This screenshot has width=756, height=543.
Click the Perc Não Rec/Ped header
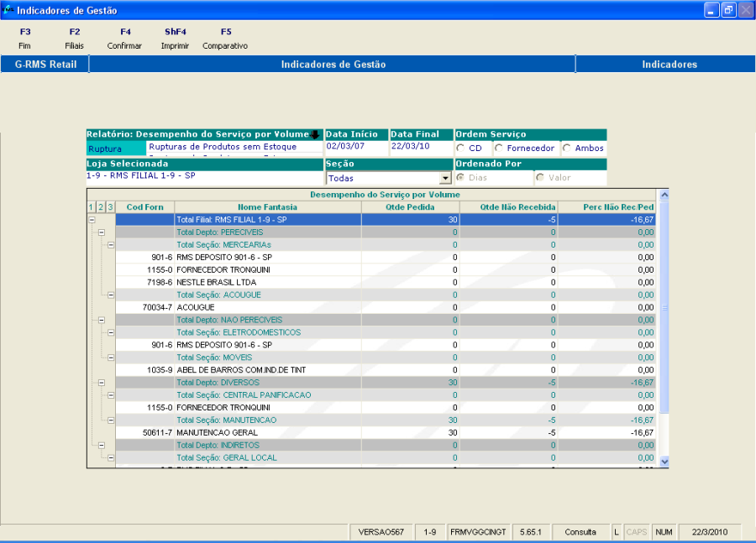(x=607, y=207)
